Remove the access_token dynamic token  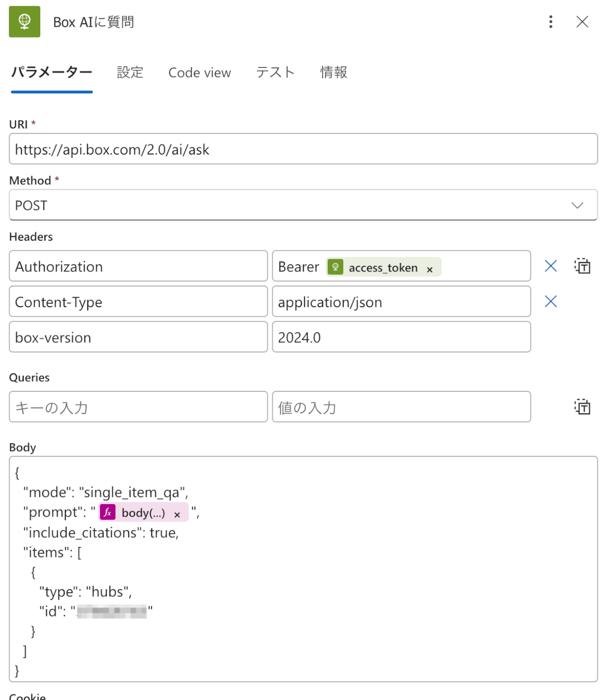(430, 270)
